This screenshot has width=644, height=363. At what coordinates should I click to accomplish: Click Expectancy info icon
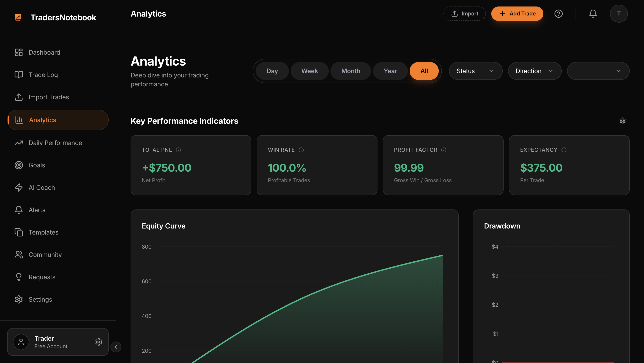pyautogui.click(x=564, y=150)
